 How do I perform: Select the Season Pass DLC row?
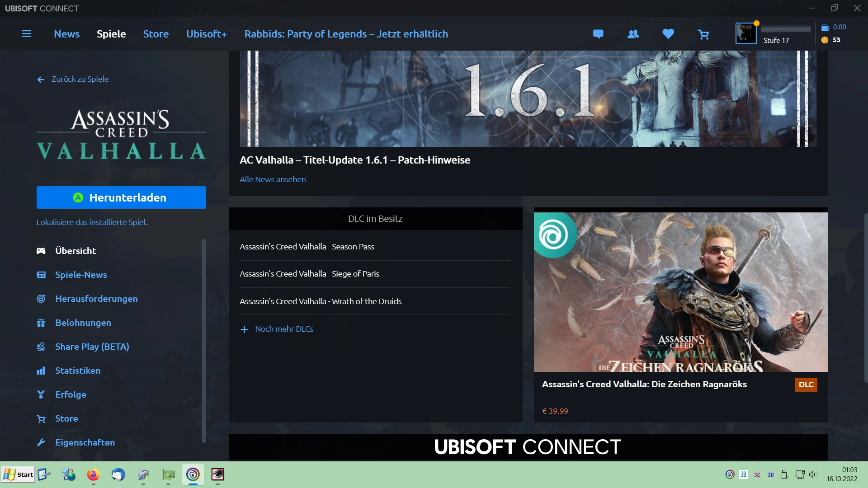(x=375, y=247)
